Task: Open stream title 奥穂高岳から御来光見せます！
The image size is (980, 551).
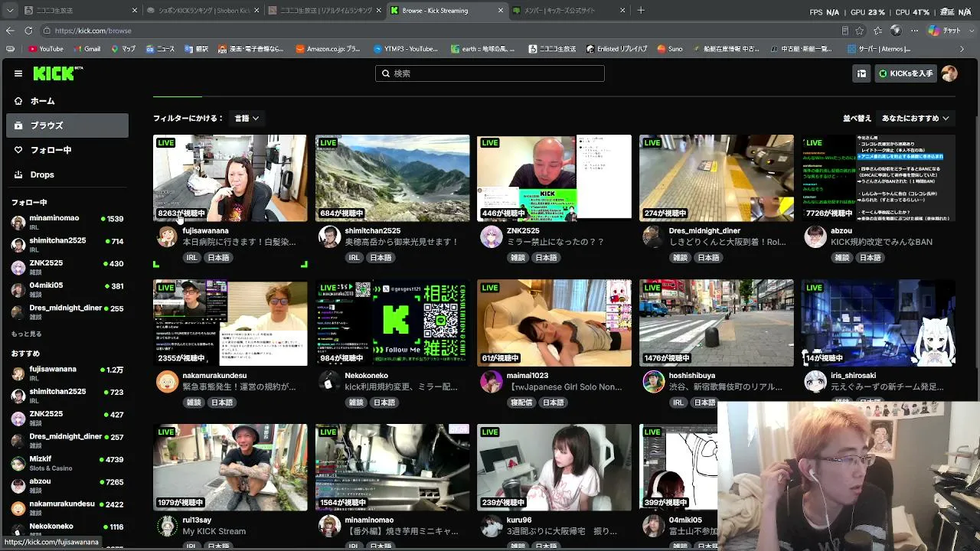Action: [x=402, y=242]
